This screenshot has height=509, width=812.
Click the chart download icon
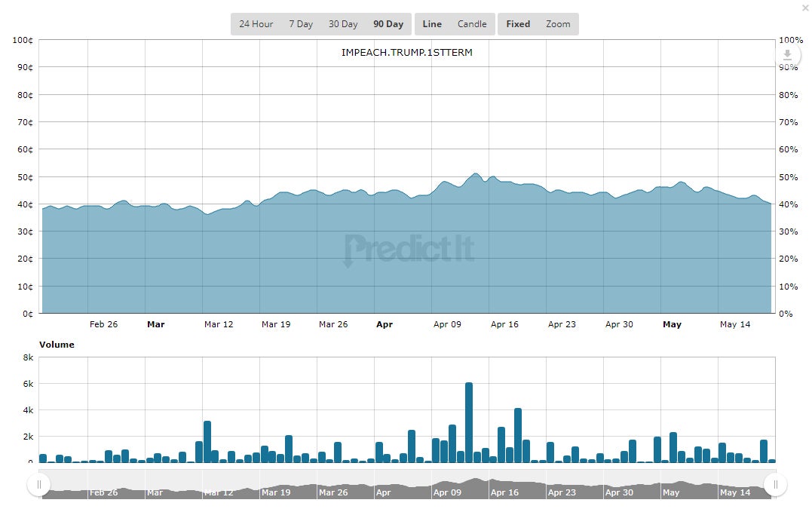(x=787, y=54)
